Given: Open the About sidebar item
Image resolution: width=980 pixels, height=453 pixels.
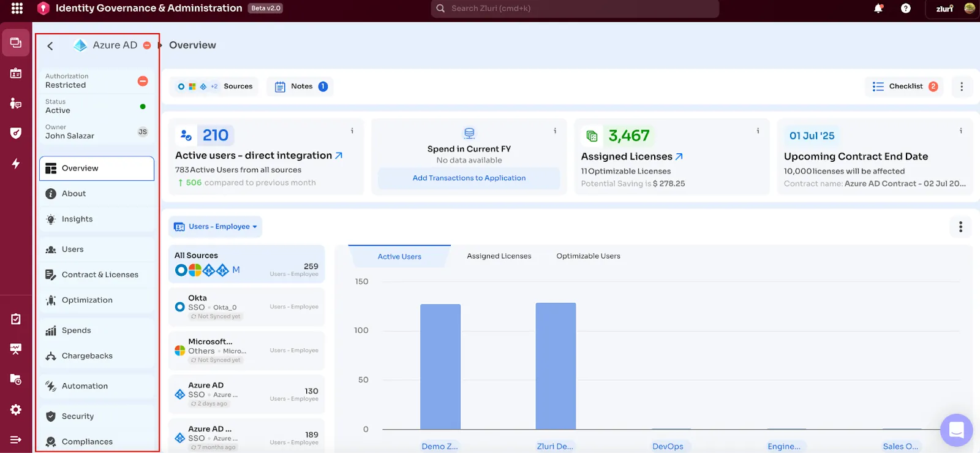Looking at the screenshot, I should [97, 194].
